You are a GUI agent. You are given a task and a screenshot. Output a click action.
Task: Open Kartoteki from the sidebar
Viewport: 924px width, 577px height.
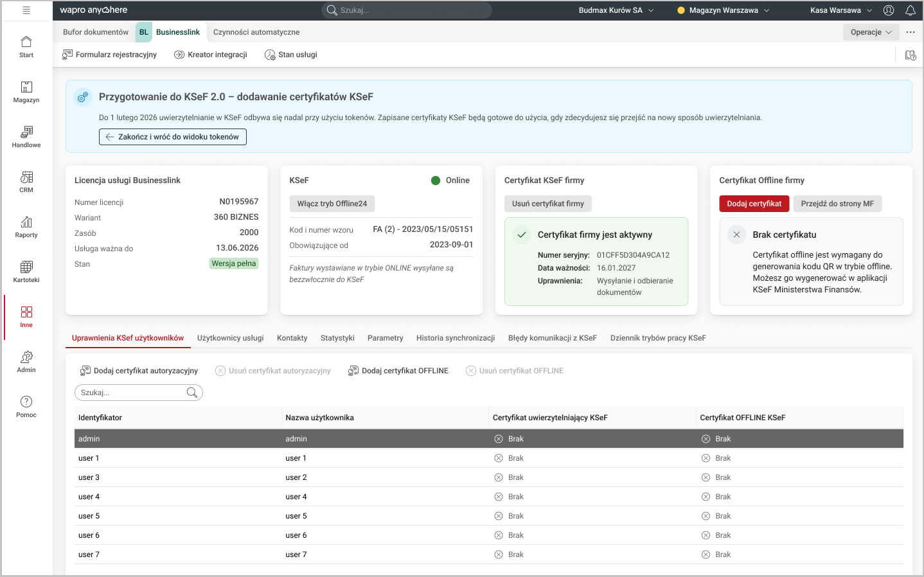26,272
